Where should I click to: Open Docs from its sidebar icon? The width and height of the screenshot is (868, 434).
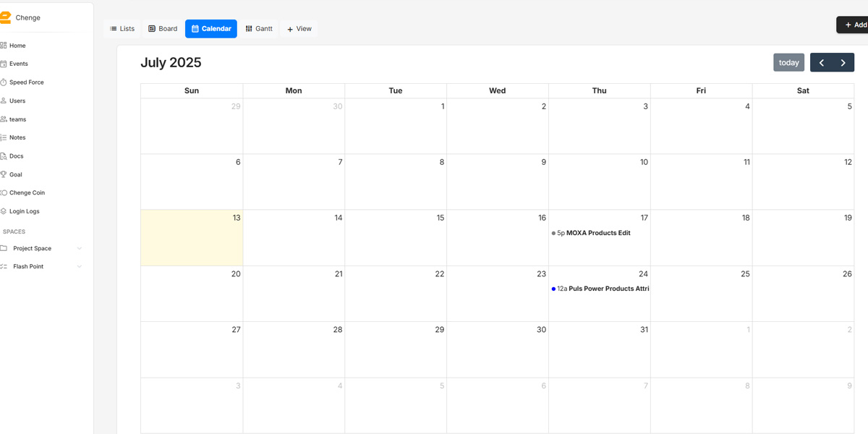pyautogui.click(x=4, y=156)
